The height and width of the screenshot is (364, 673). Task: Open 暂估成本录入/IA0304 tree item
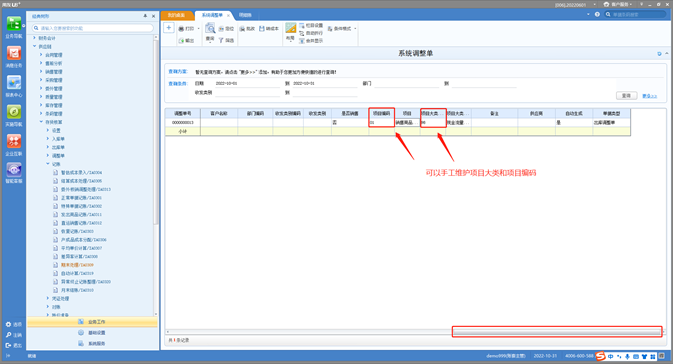pos(81,172)
